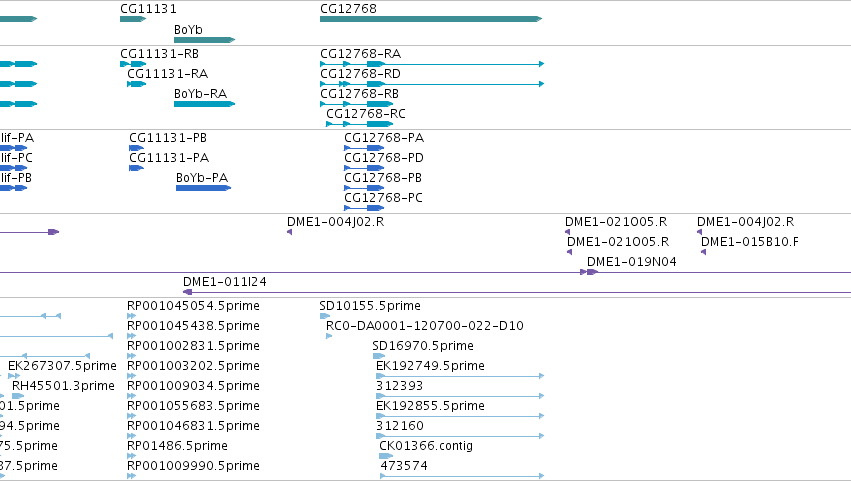Click the CG11131-PB protein arrow
Screen dimensions: 851x481
click(136, 148)
